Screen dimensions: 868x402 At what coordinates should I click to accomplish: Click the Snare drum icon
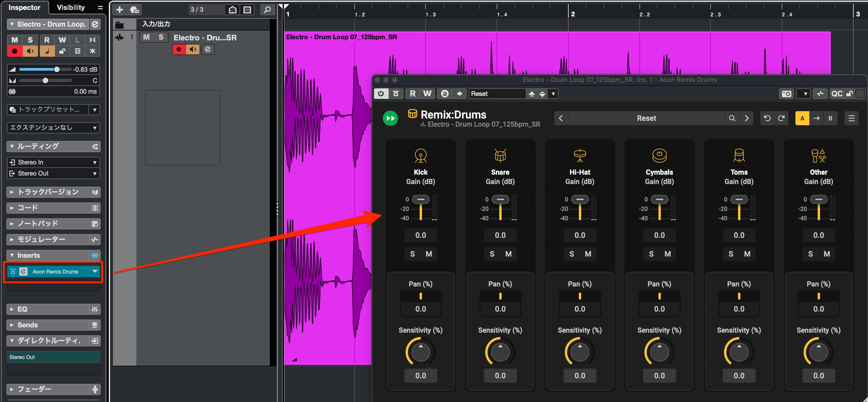[x=500, y=156]
